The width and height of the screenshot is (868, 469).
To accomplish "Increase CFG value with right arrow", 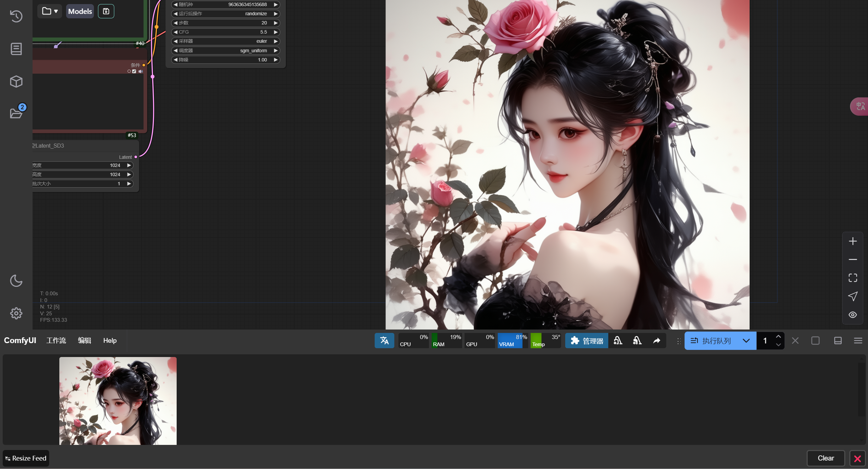I will coord(276,32).
